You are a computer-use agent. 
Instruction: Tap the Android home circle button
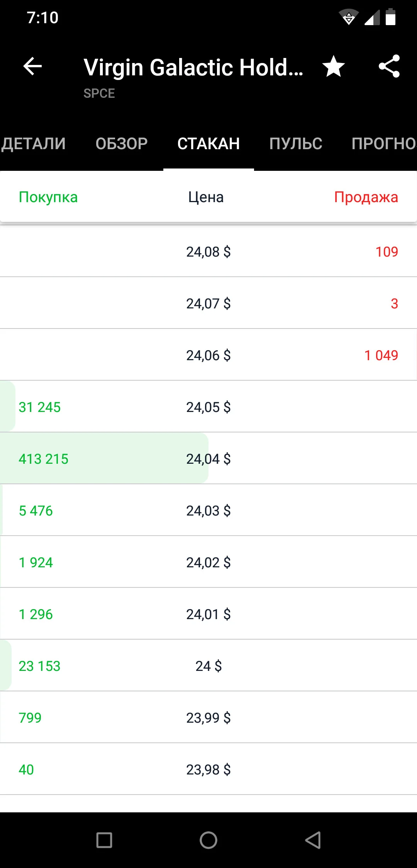pos(208,840)
